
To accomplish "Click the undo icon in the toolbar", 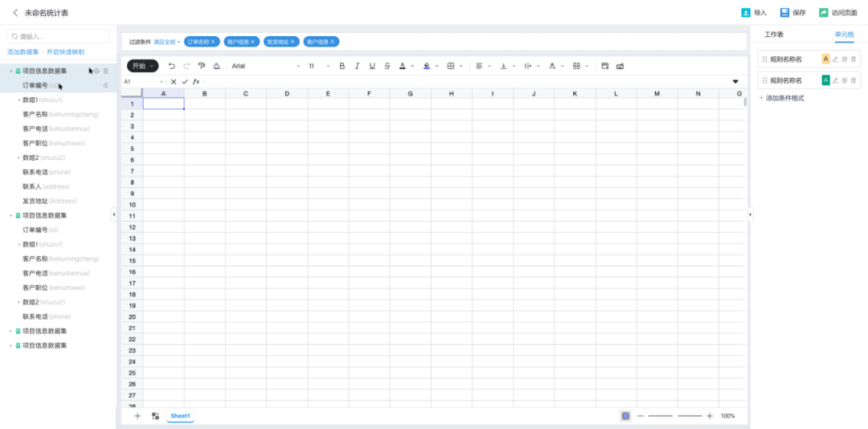I will pyautogui.click(x=171, y=66).
